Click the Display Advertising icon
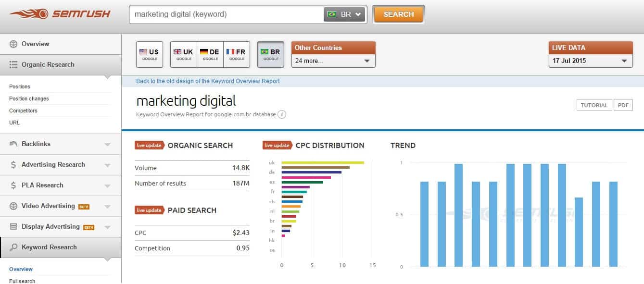The width and height of the screenshot is (644, 284). (x=13, y=226)
